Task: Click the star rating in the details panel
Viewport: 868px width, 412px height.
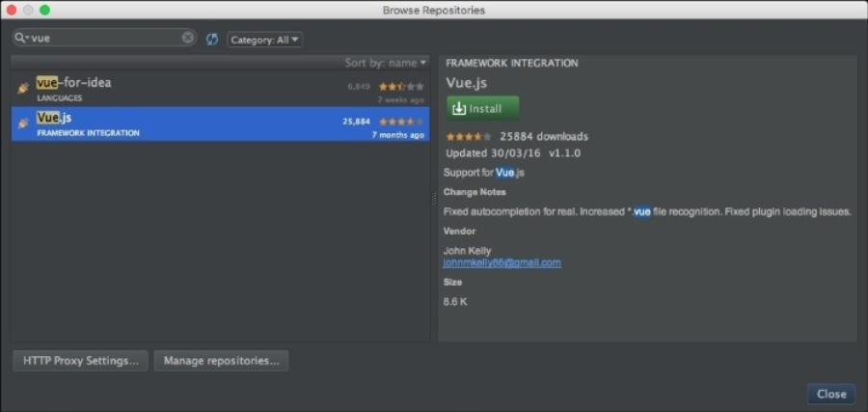Action: click(x=468, y=137)
